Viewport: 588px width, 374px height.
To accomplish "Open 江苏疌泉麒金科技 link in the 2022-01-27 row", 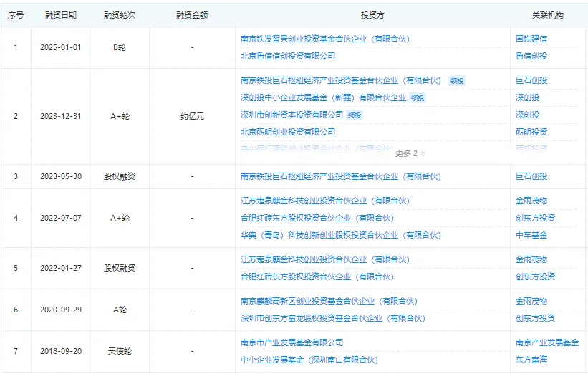I will (x=324, y=259).
